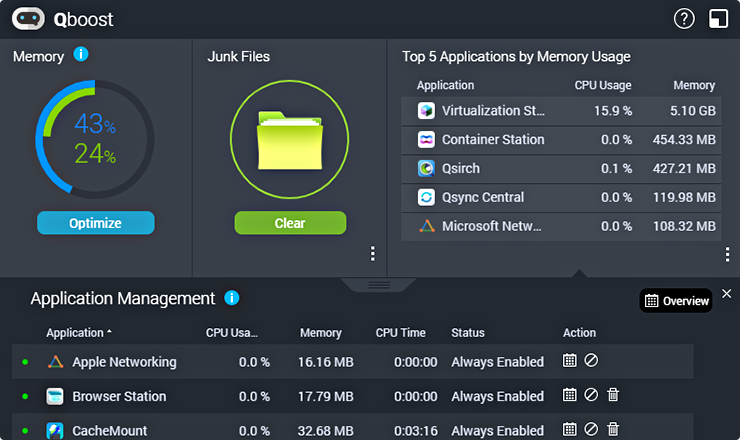Open the Qboost help icon
740x440 pixels.
click(684, 19)
